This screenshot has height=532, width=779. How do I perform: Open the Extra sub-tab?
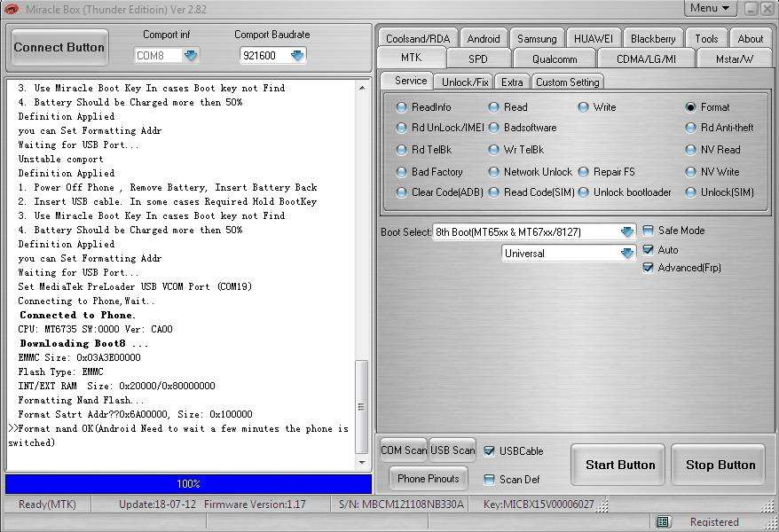[512, 82]
